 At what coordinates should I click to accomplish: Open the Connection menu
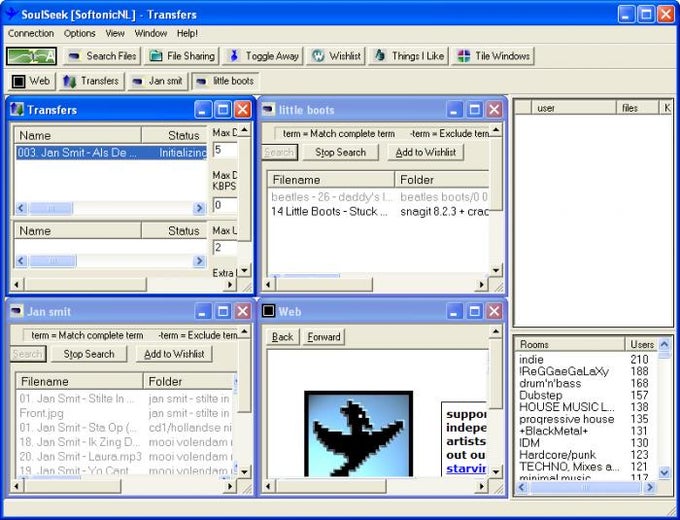click(x=31, y=33)
